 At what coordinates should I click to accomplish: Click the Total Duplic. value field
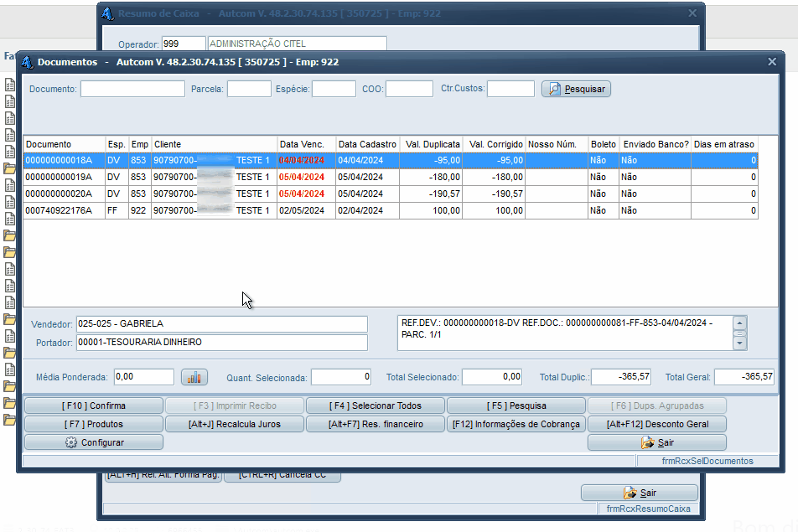point(621,377)
